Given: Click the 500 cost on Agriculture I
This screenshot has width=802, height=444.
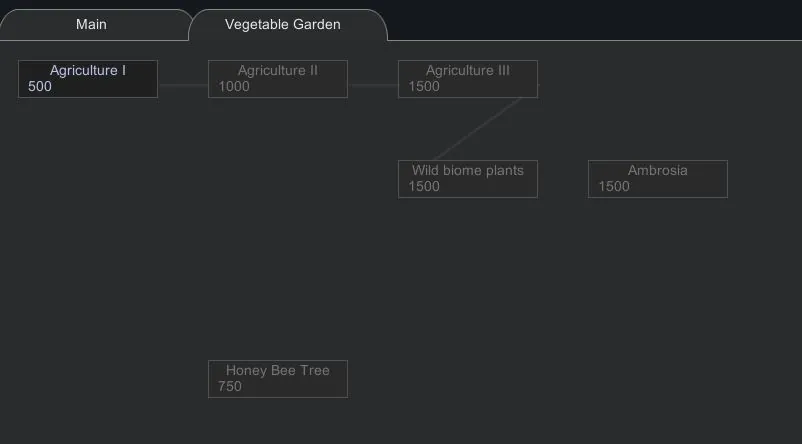Looking at the screenshot, I should point(40,87).
